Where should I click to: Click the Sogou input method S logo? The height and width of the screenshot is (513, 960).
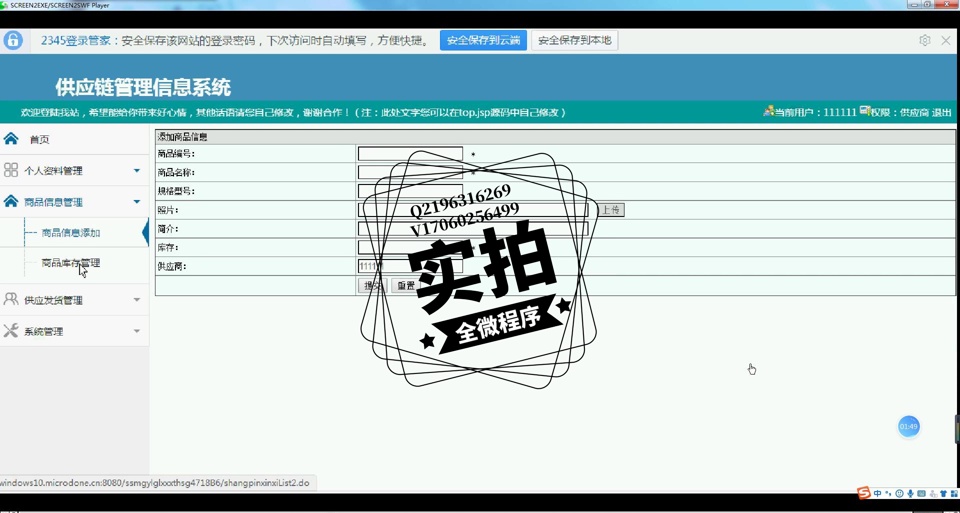click(x=864, y=493)
